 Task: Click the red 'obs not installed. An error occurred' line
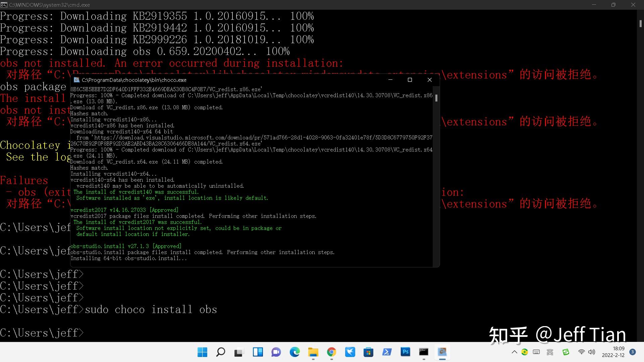pyautogui.click(x=172, y=63)
